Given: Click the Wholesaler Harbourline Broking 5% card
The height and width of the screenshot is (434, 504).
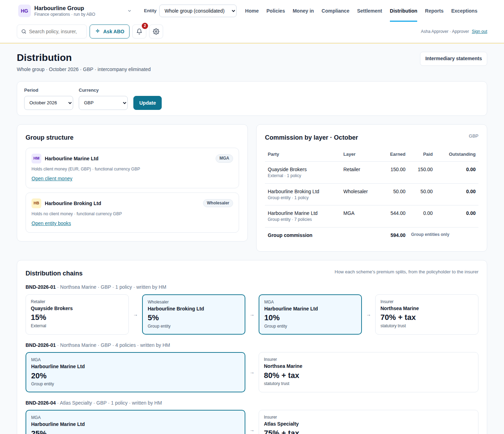Looking at the screenshot, I should coord(194,314).
